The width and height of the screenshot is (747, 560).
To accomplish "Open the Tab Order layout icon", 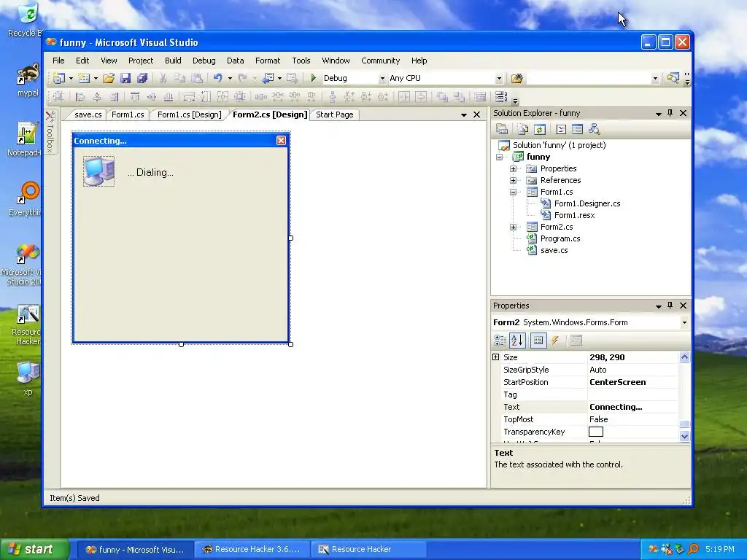I will click(500, 97).
